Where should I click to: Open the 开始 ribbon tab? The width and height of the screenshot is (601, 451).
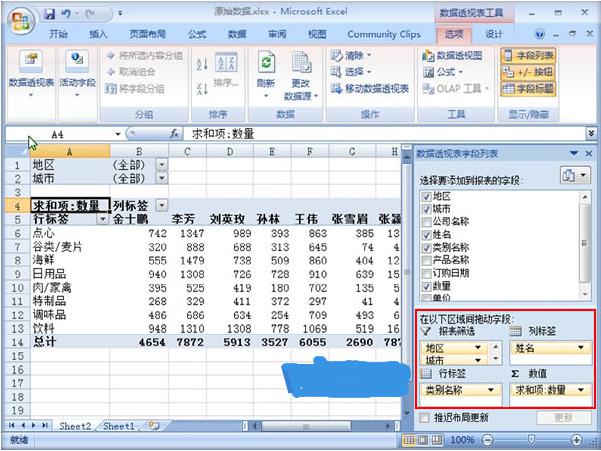(x=59, y=34)
